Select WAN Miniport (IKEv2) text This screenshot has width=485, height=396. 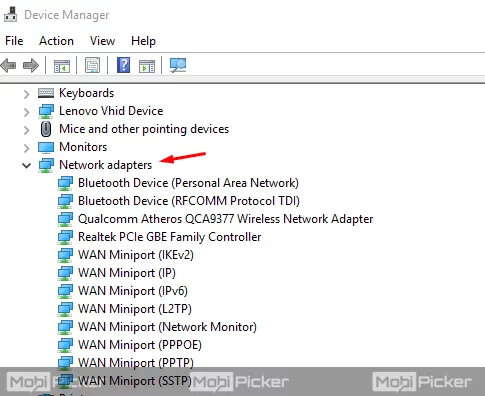(x=136, y=255)
